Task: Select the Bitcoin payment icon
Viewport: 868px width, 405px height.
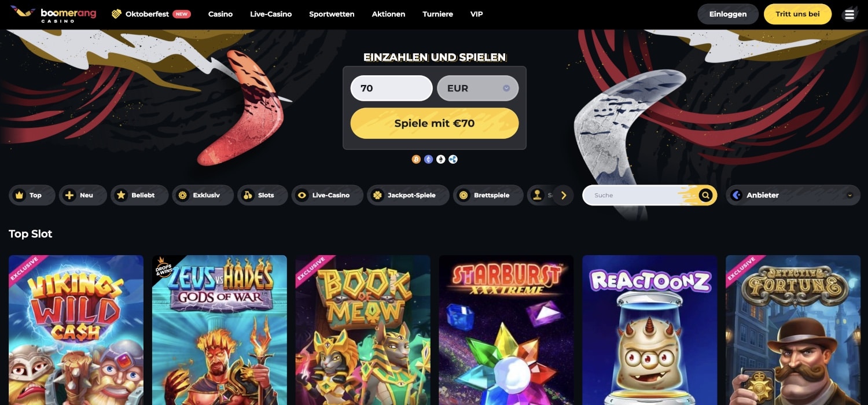Action: (416, 159)
